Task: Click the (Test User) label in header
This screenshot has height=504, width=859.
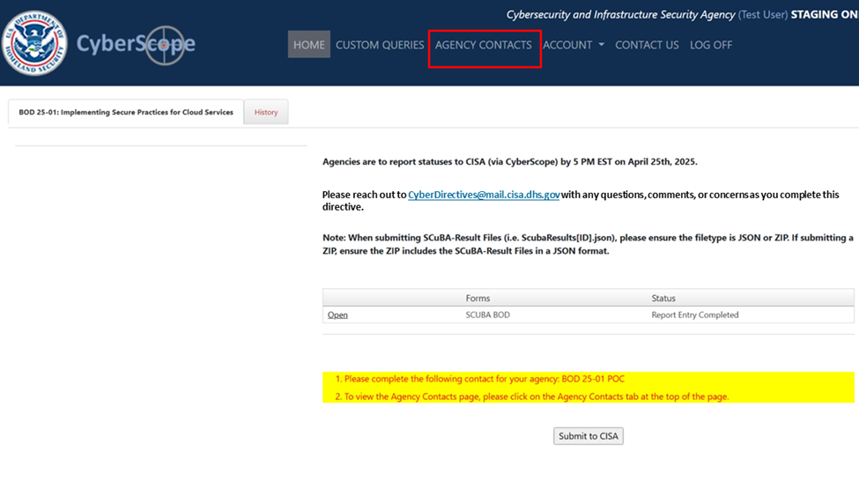Action: 763,15
